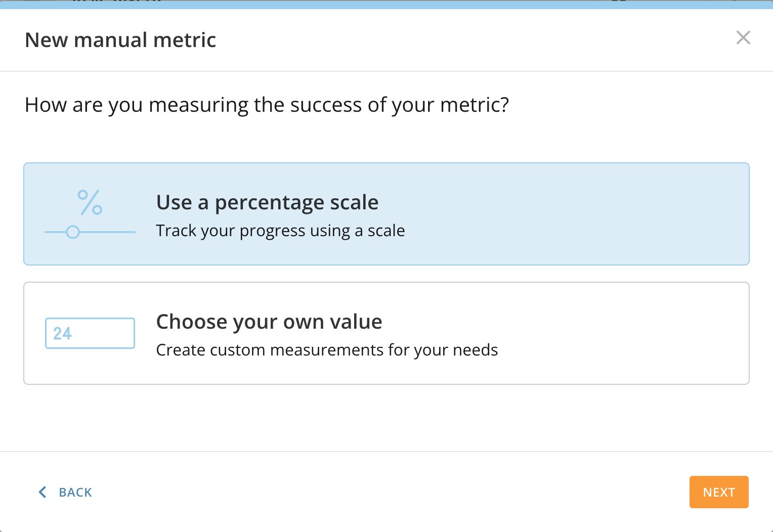
Task: Click "Create custom measurements for your needs" text
Action: 327,350
